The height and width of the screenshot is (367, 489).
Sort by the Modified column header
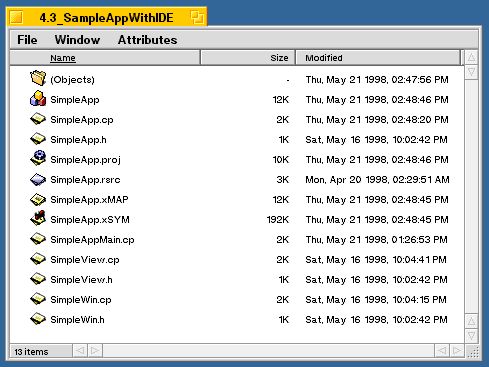(378, 58)
